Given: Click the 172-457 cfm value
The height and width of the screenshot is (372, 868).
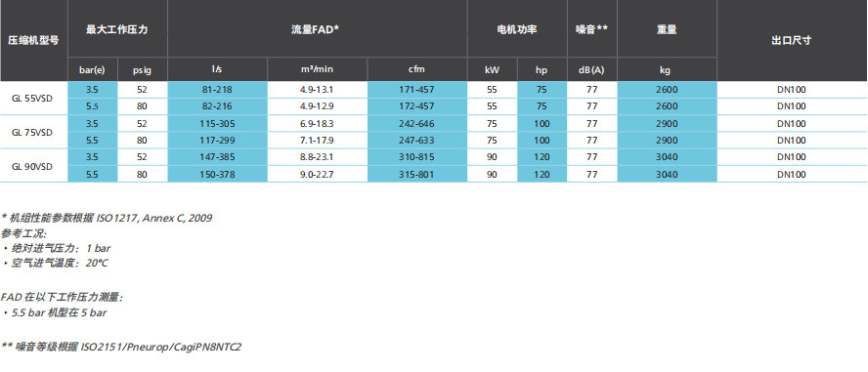Looking at the screenshot, I should [417, 106].
